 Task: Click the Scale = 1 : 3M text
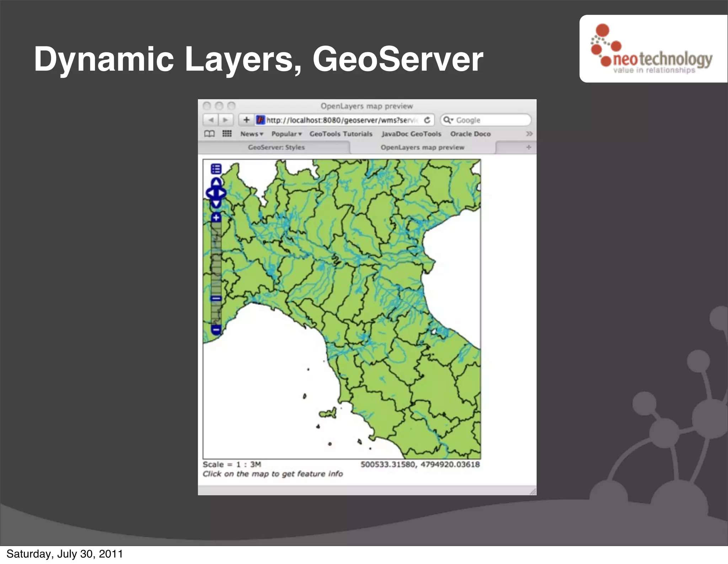click(232, 465)
